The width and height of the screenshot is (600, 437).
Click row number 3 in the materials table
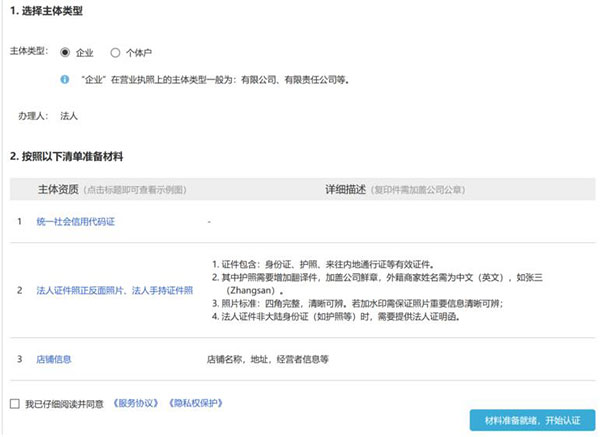pos(19,358)
